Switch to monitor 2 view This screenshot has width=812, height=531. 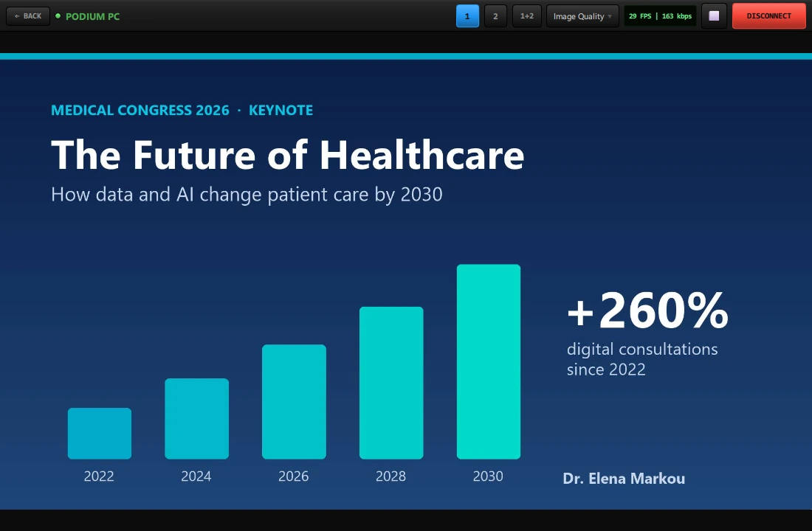tap(495, 16)
